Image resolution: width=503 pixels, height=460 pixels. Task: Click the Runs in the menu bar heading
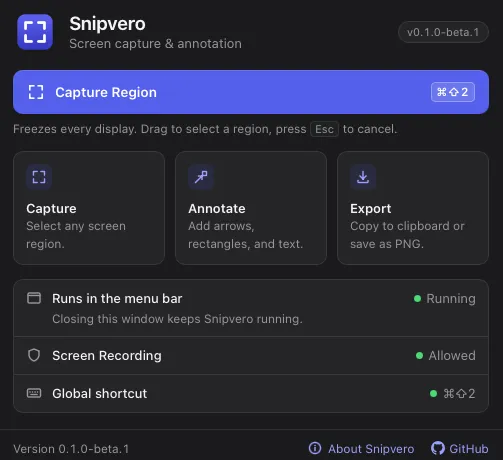coord(117,299)
